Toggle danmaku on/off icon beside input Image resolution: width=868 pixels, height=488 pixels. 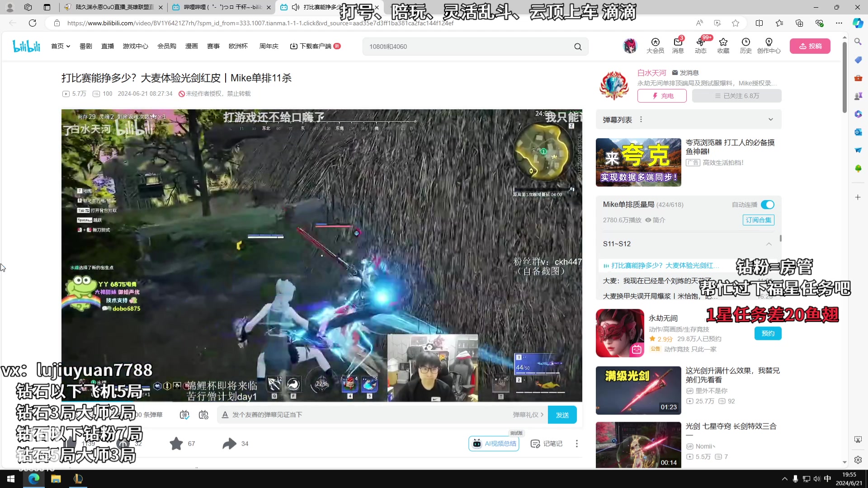coord(184,415)
